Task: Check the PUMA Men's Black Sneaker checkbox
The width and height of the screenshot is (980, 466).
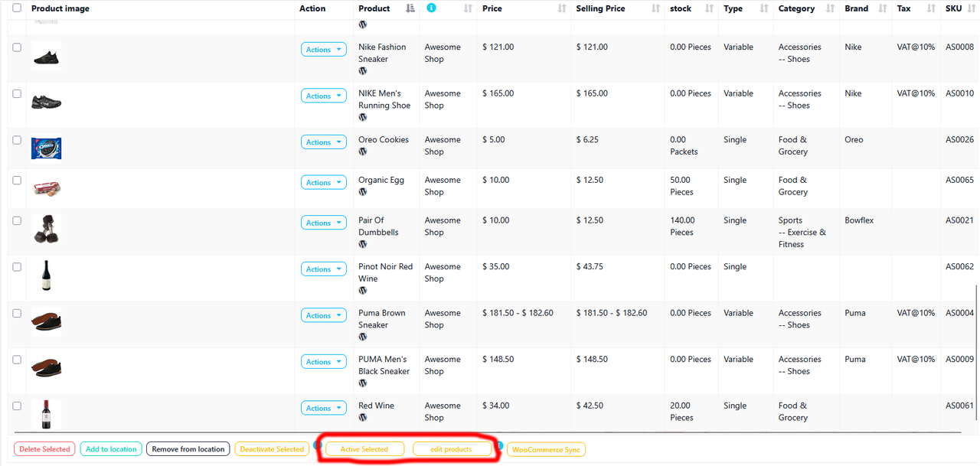Action: pos(17,360)
